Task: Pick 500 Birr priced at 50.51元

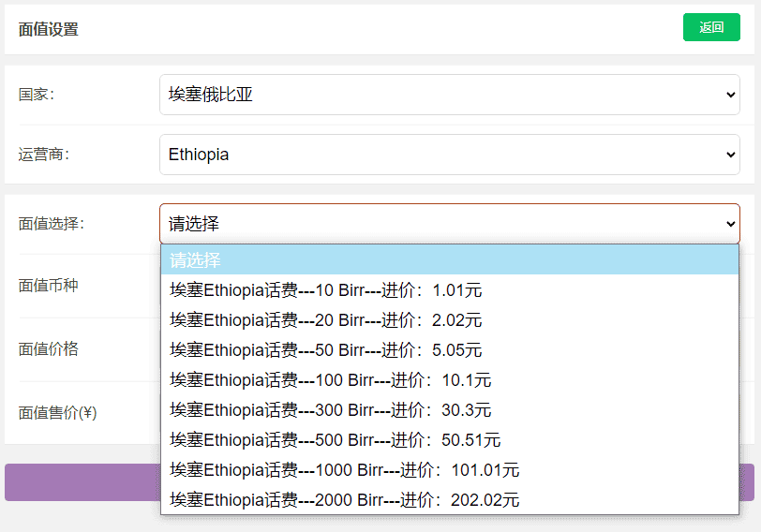Action: tap(335, 440)
